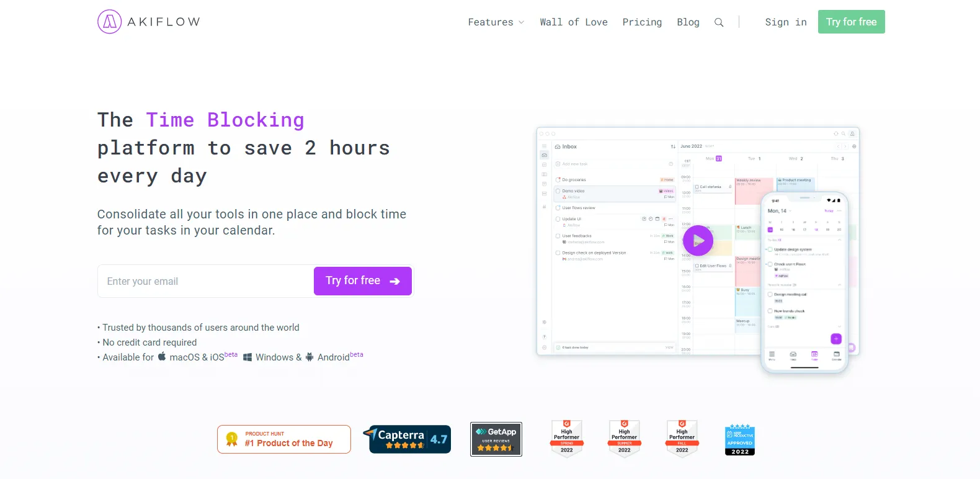Click the Windows logo icon
This screenshot has width=980, height=479.
coord(247,357)
